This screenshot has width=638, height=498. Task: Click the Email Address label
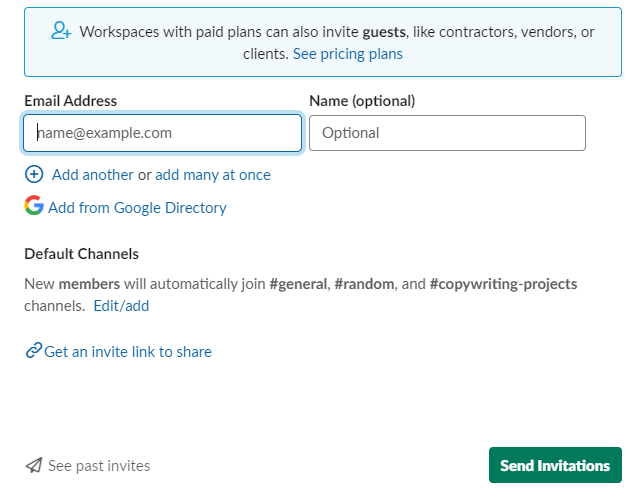point(70,101)
